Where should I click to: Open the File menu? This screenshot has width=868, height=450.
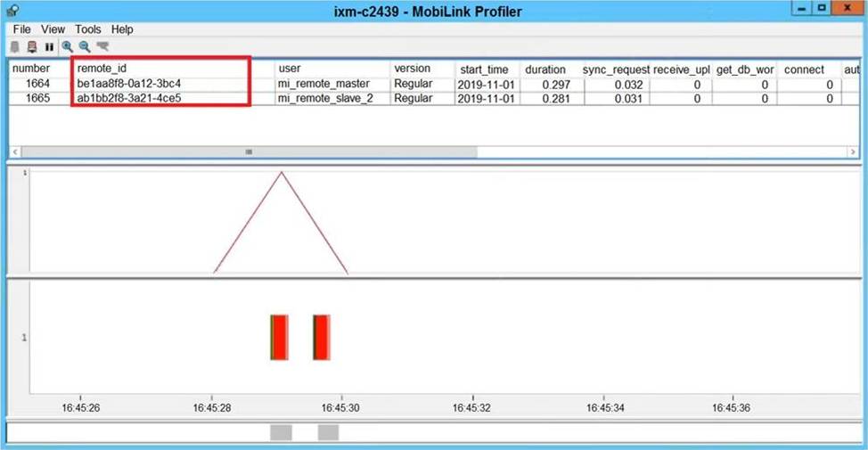coord(21,29)
